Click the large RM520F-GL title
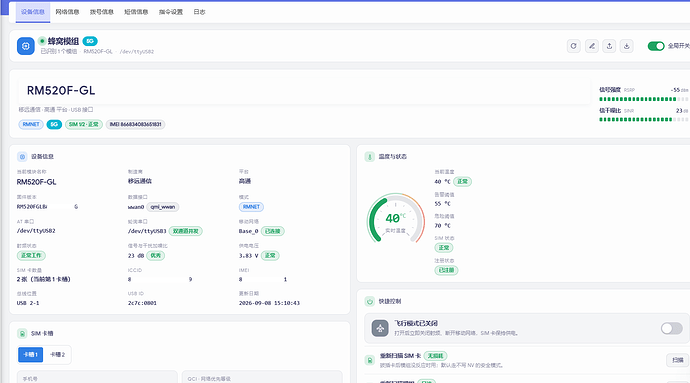 tap(61, 90)
